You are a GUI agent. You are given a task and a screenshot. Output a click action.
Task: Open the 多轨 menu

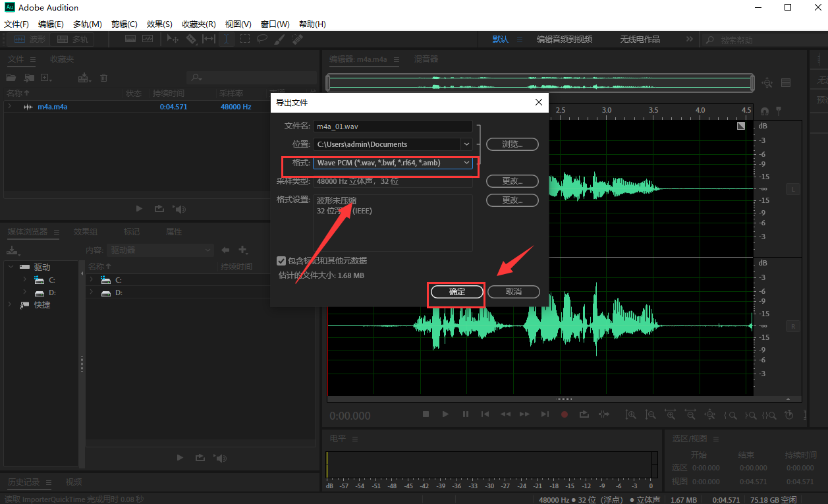87,24
